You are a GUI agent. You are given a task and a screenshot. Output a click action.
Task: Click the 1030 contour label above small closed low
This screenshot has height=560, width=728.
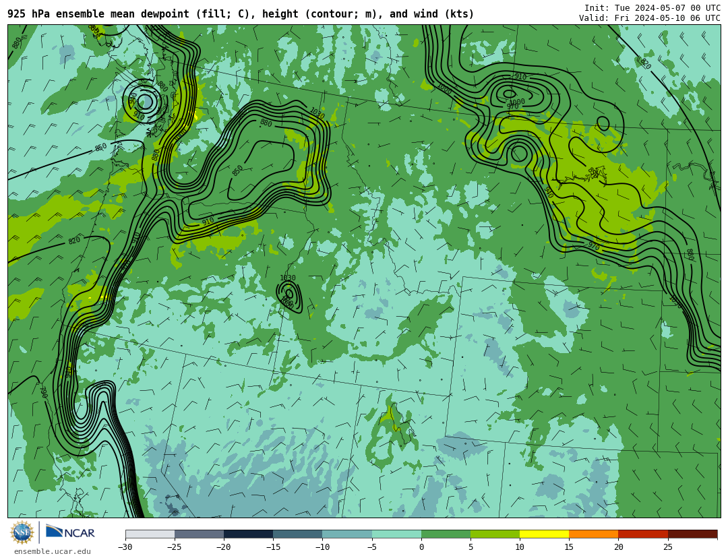click(x=288, y=278)
